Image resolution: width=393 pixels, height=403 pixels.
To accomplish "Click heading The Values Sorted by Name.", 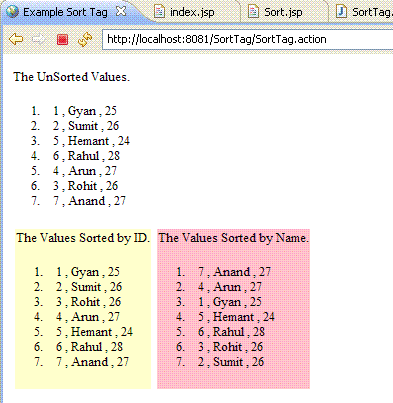I will coord(234,238).
